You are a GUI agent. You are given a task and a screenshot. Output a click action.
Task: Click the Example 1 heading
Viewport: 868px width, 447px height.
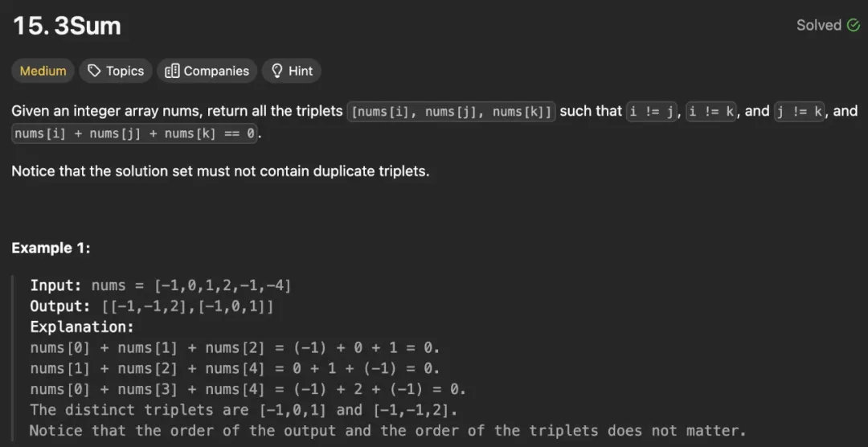(51, 248)
